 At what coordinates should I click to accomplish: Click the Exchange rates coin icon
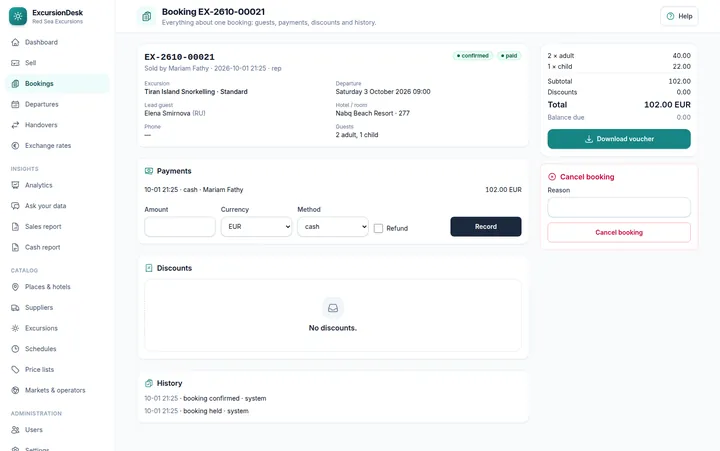pyautogui.click(x=15, y=146)
